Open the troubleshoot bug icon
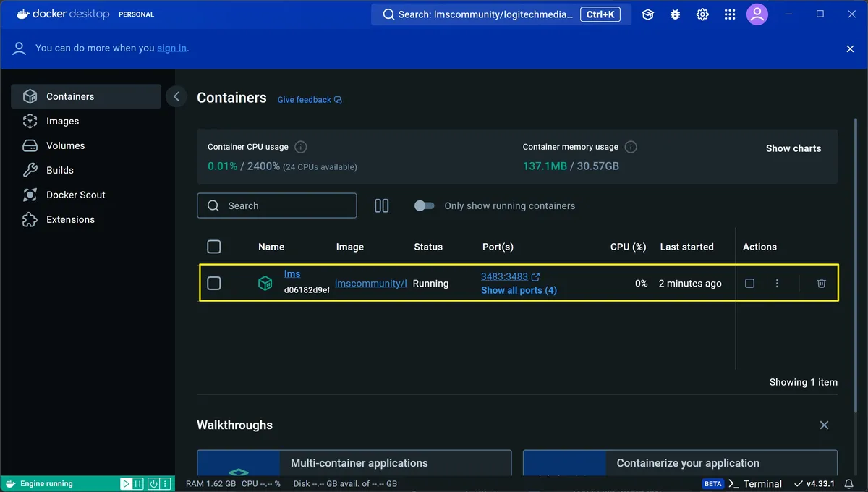Screen dimensions: 868x492 (675, 14)
